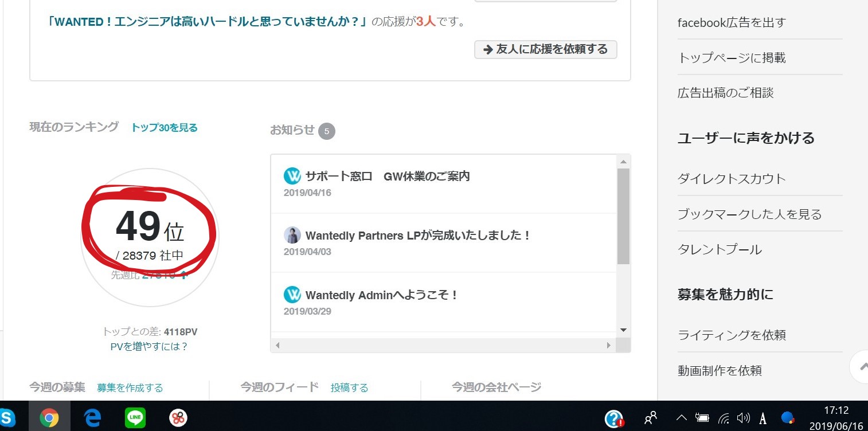Viewport: 868px width, 431px height.
Task: Show hidden system tray icons
Action: click(x=682, y=417)
